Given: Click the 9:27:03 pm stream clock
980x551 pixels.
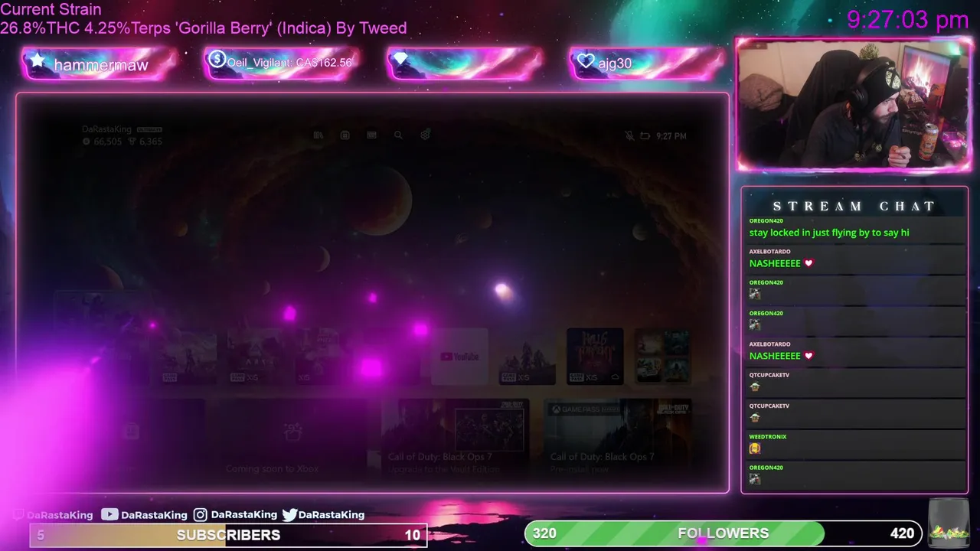Looking at the screenshot, I should click(908, 20).
